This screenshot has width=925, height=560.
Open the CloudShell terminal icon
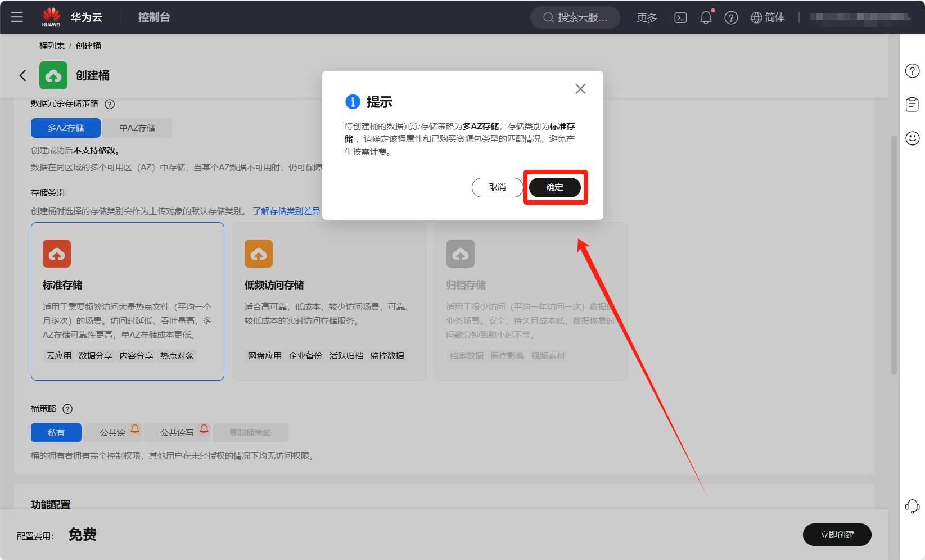coord(680,17)
